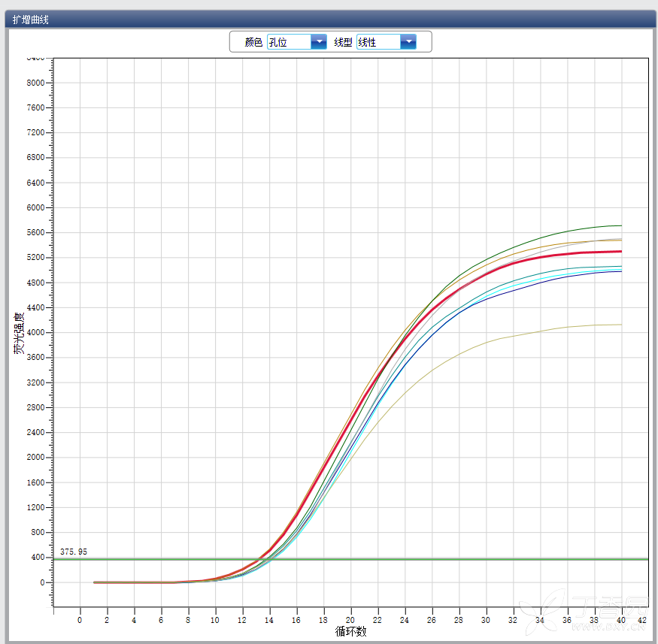The image size is (658, 644).
Task: Open the 颜色 dropdown arrow
Action: coord(319,42)
